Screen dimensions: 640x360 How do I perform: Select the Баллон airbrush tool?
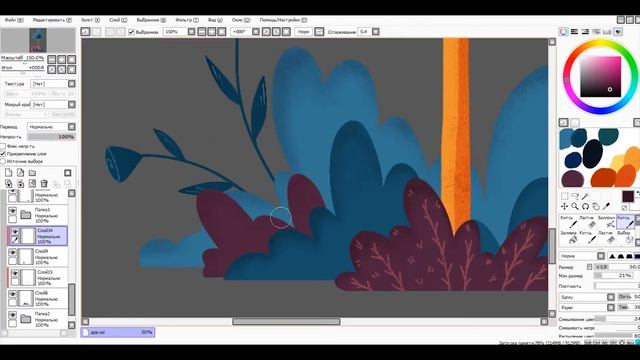607,222
